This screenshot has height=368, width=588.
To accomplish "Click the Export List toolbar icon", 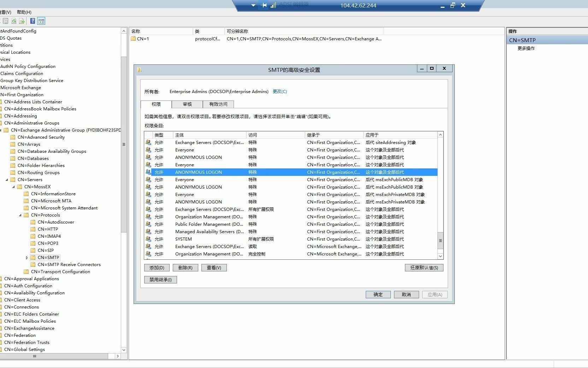I will pyautogui.click(x=22, y=21).
